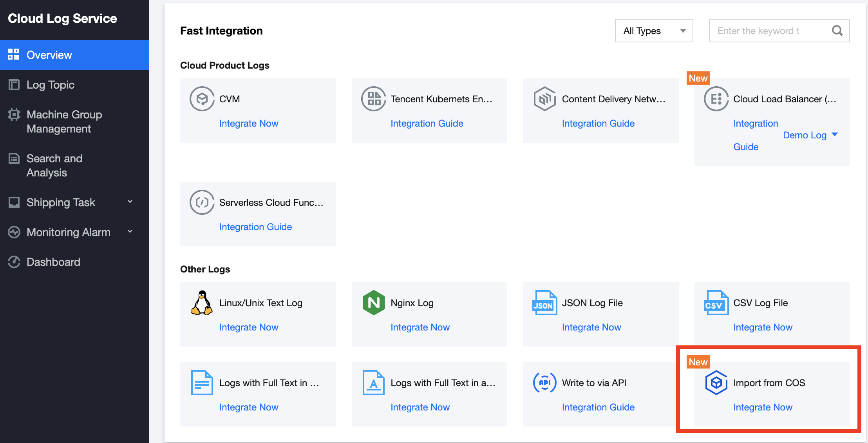Click the CVM service icon
The image size is (868, 443).
(x=202, y=99)
